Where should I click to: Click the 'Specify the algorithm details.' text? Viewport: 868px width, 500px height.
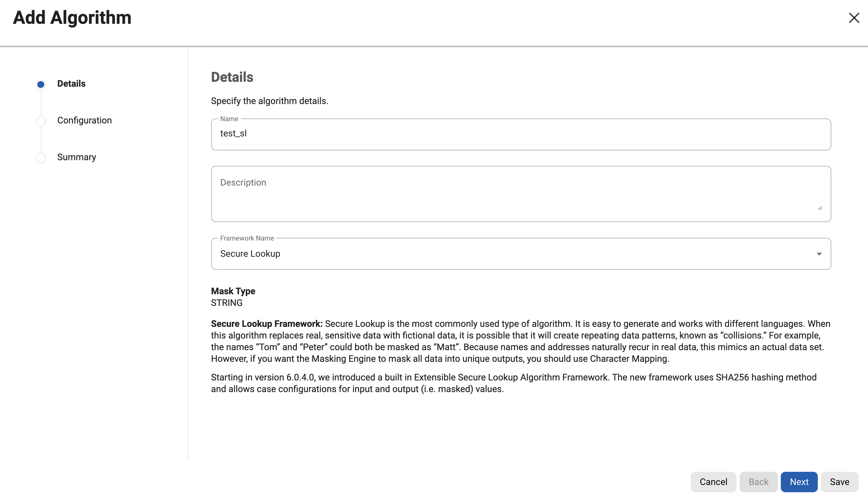pos(269,101)
